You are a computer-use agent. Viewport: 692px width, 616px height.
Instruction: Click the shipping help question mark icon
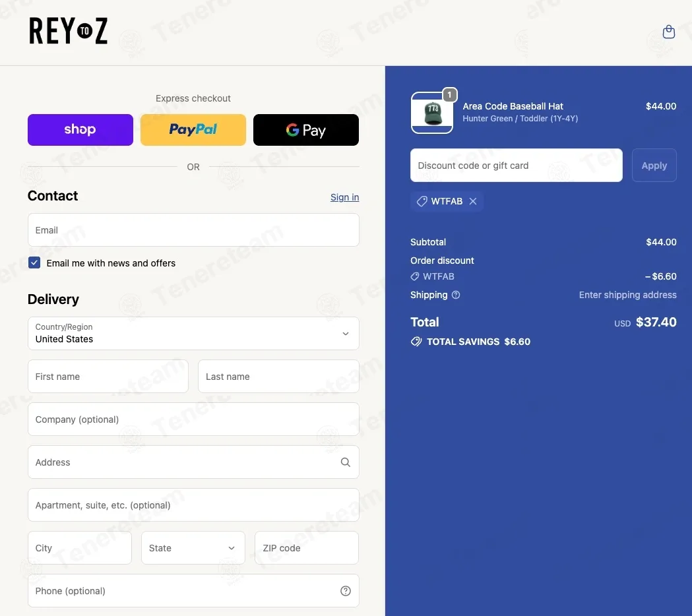[456, 295]
